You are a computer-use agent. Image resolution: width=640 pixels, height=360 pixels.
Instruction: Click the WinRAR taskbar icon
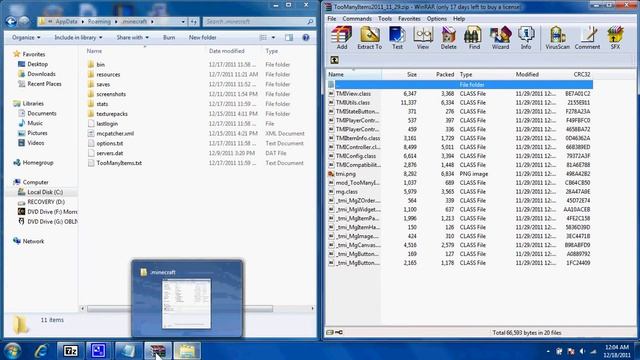pyautogui.click(x=158, y=351)
